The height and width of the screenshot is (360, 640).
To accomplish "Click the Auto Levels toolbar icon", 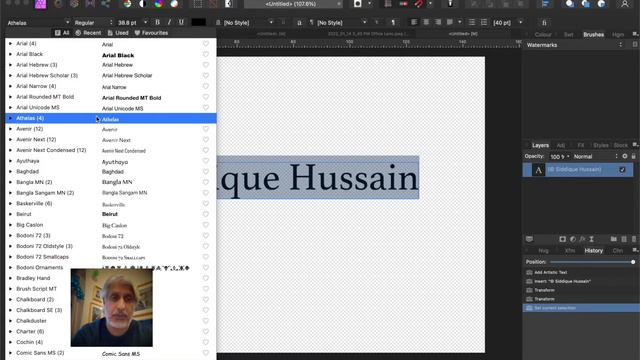I will [127, 4].
